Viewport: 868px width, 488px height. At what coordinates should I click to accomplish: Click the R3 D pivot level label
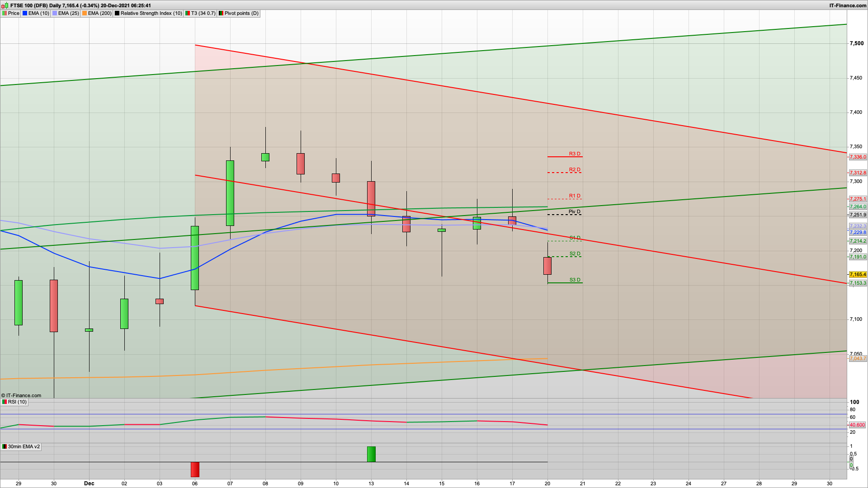(575, 154)
